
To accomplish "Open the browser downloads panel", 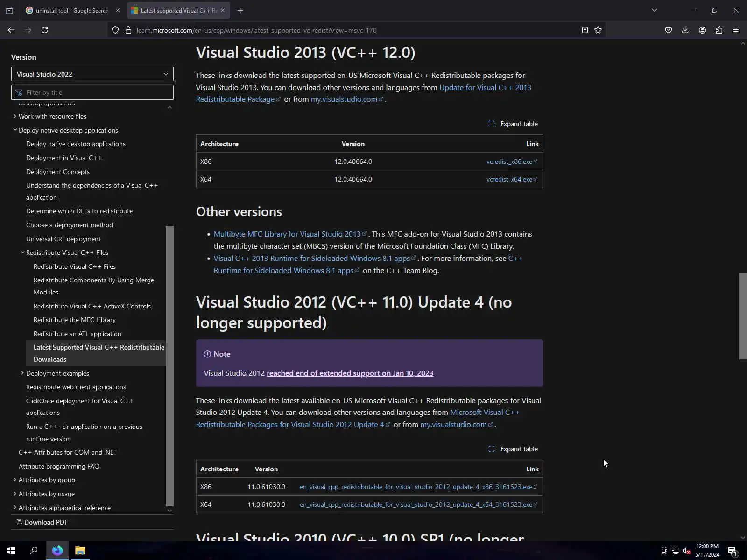I will (x=685, y=30).
